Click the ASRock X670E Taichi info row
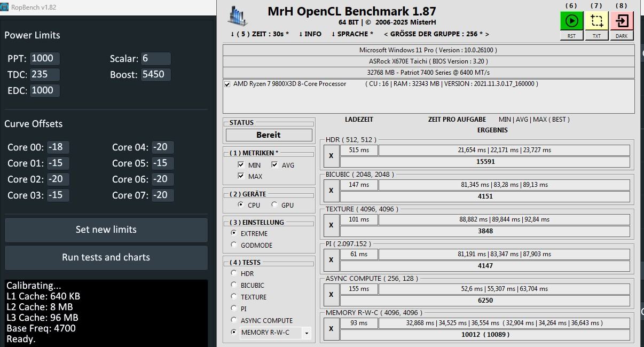The height and width of the screenshot is (347, 644). pos(428,61)
